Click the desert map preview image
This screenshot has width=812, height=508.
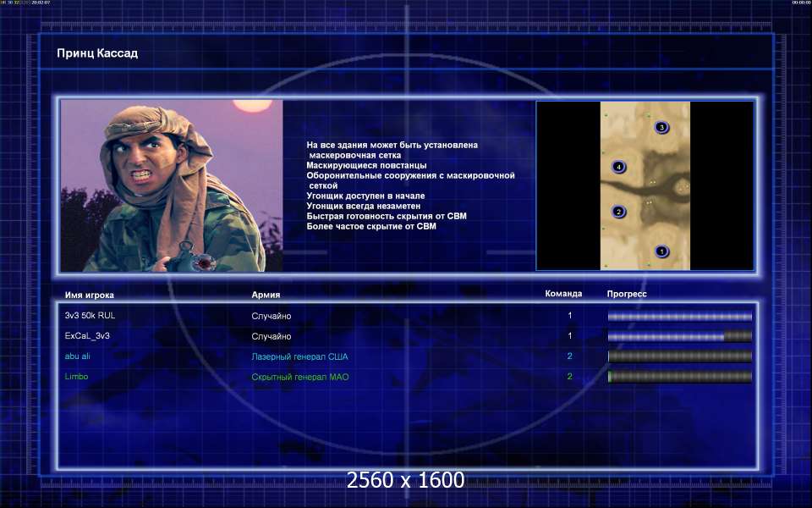(645, 185)
